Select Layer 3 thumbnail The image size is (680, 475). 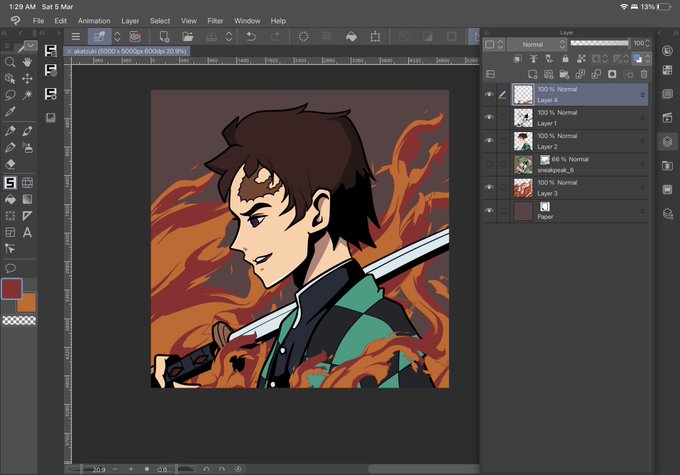[x=523, y=188]
